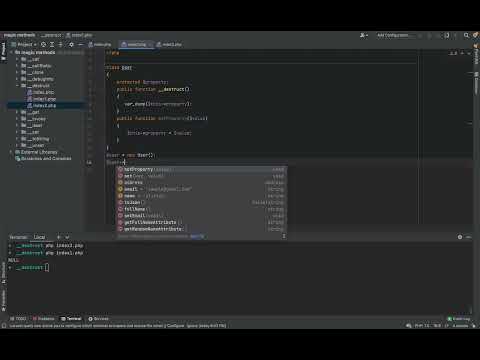The width and height of the screenshot is (480, 360).
Task: Hide the Project panel with minus icon
Action: [x=80, y=44]
